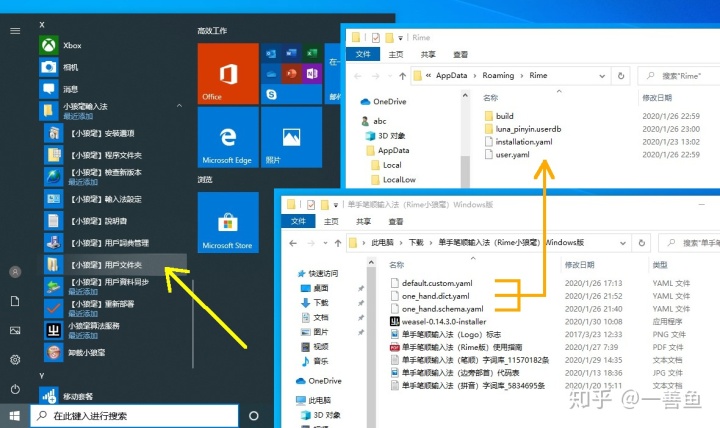The image size is (720, 428).
Task: Open the 消息 messaging app
Action: point(110,89)
